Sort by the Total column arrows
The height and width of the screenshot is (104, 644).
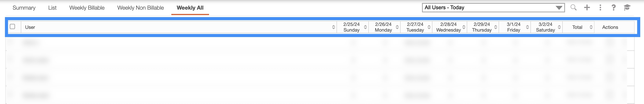591,27
